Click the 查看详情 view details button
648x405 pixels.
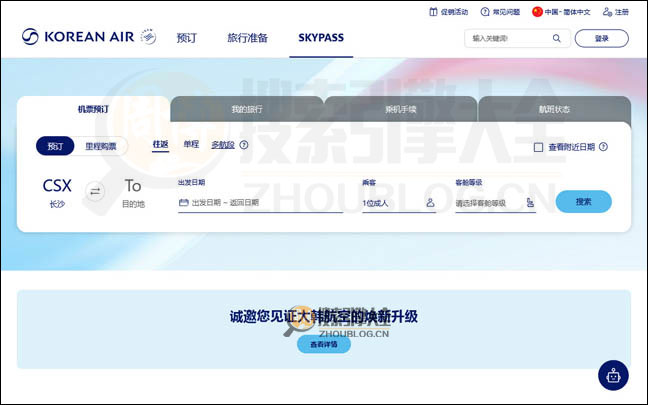point(324,344)
